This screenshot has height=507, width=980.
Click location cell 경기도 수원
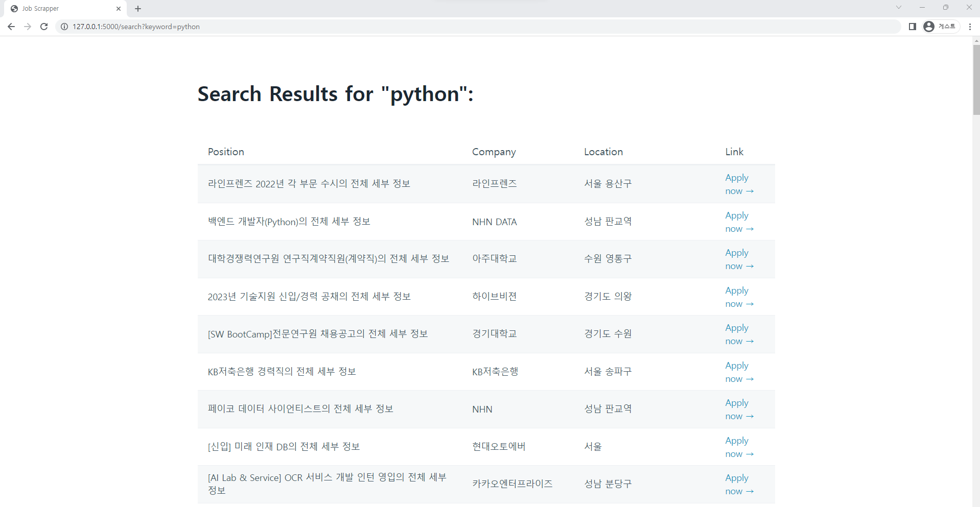608,334
